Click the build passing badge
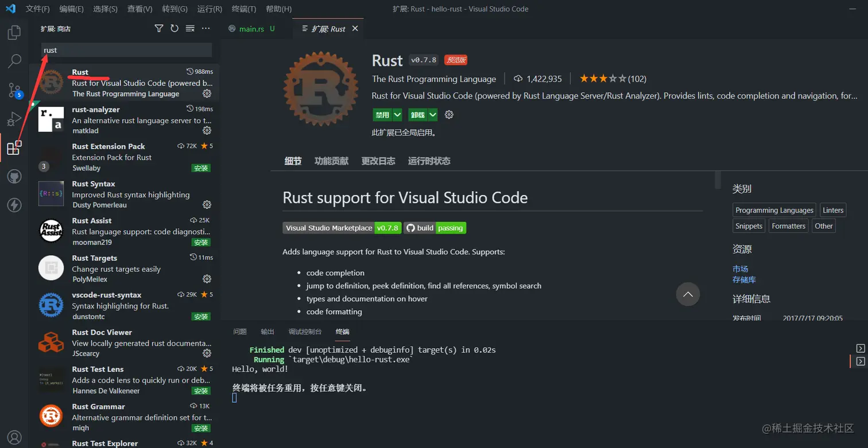Viewport: 868px width, 448px height. pyautogui.click(x=435, y=228)
